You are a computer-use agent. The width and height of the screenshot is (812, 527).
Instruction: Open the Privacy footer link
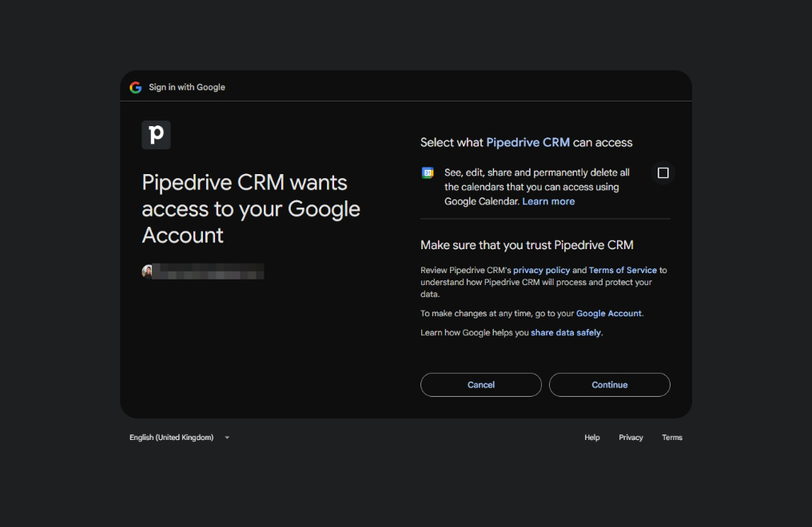(631, 438)
